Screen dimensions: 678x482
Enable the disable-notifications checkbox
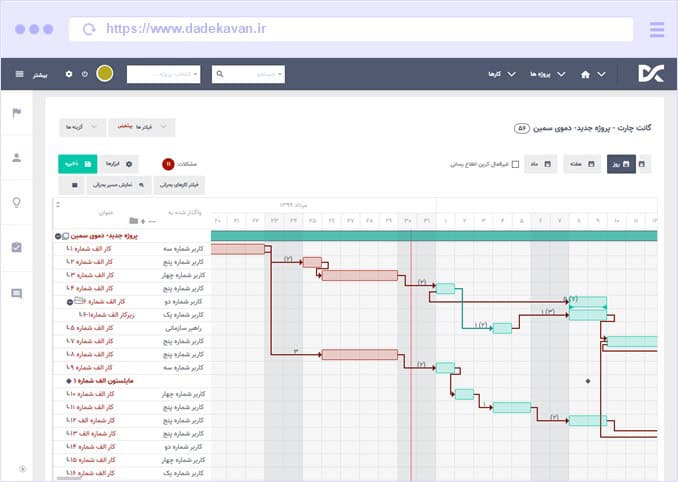click(x=515, y=164)
